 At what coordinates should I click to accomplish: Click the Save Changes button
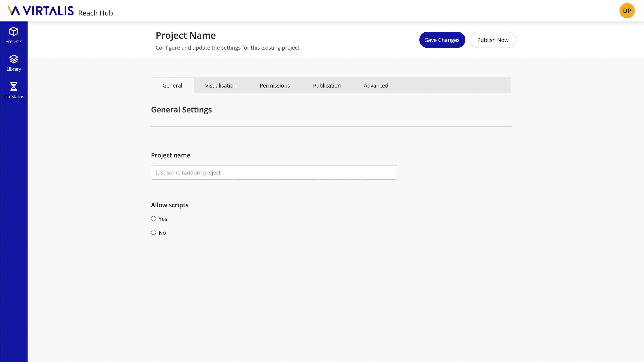tap(442, 40)
